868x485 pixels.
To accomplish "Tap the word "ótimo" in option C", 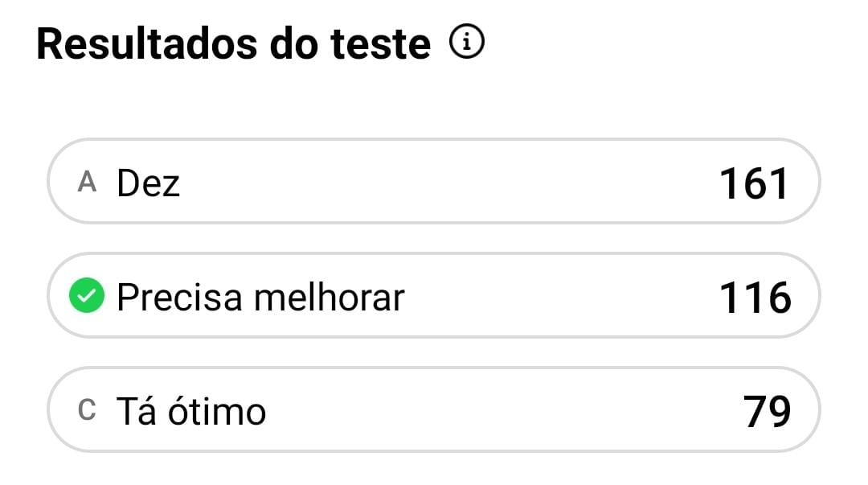I will [x=216, y=411].
